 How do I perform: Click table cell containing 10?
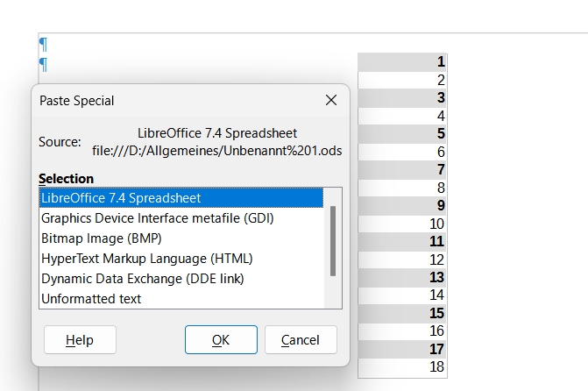(402, 224)
